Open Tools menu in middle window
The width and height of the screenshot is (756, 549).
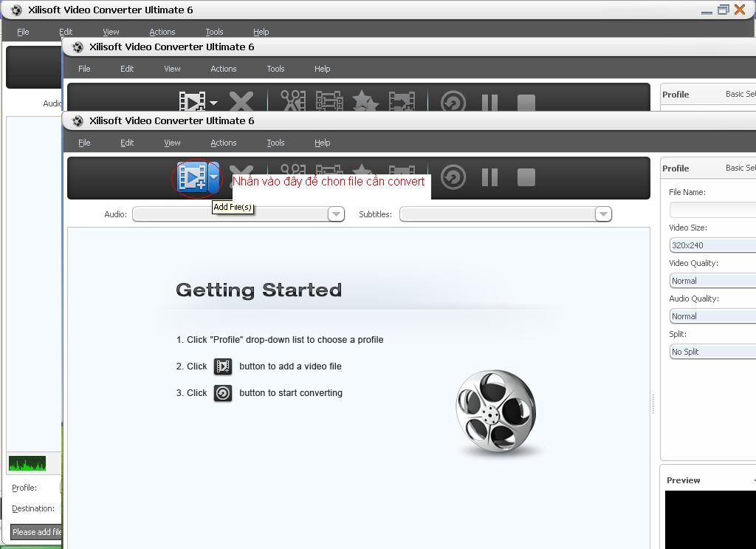(x=275, y=69)
